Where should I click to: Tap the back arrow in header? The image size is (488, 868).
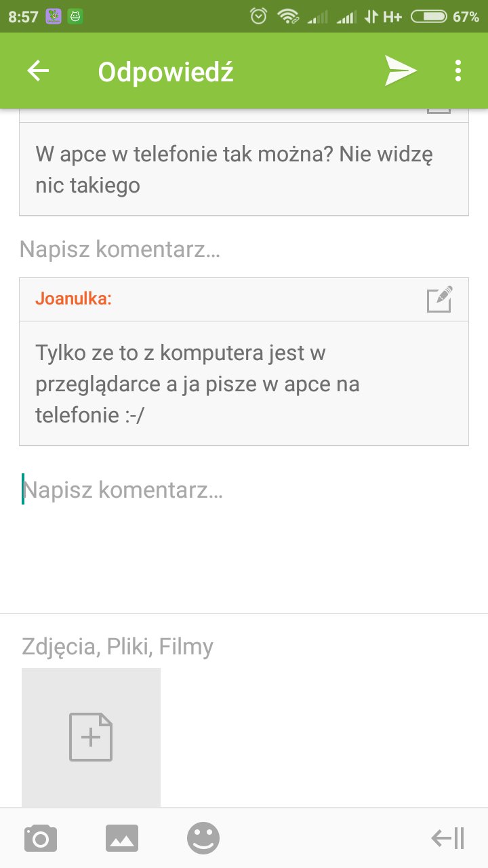click(x=39, y=71)
